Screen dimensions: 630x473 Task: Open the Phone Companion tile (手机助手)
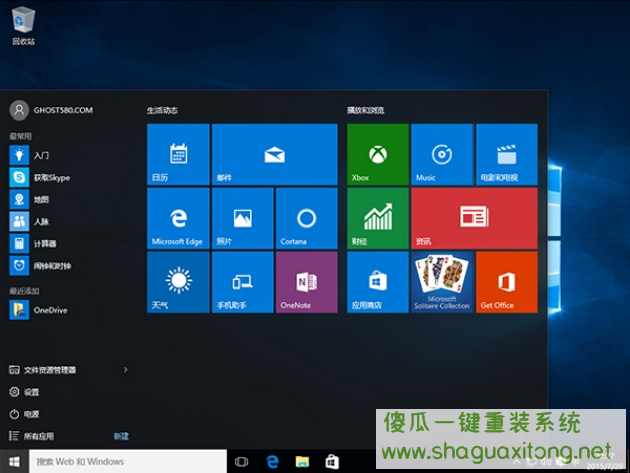242,282
